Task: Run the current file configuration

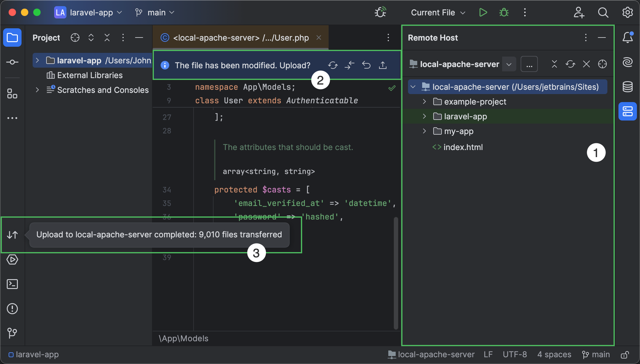Action: coord(483,13)
